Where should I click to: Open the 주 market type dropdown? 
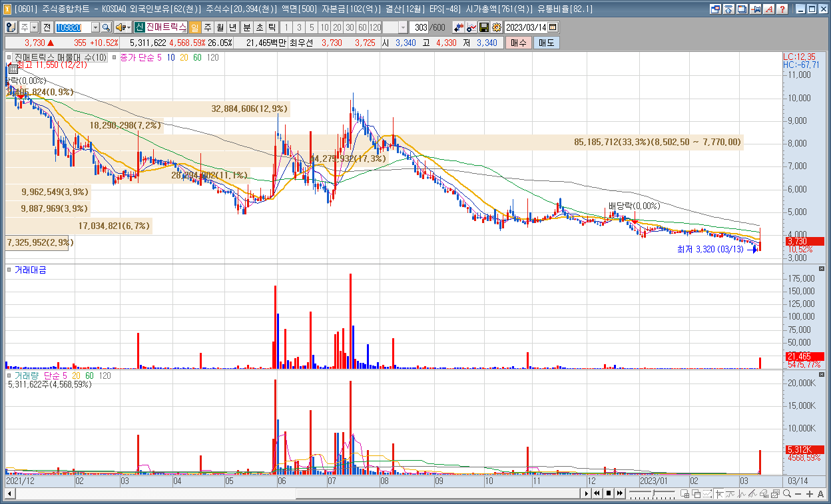pos(35,27)
